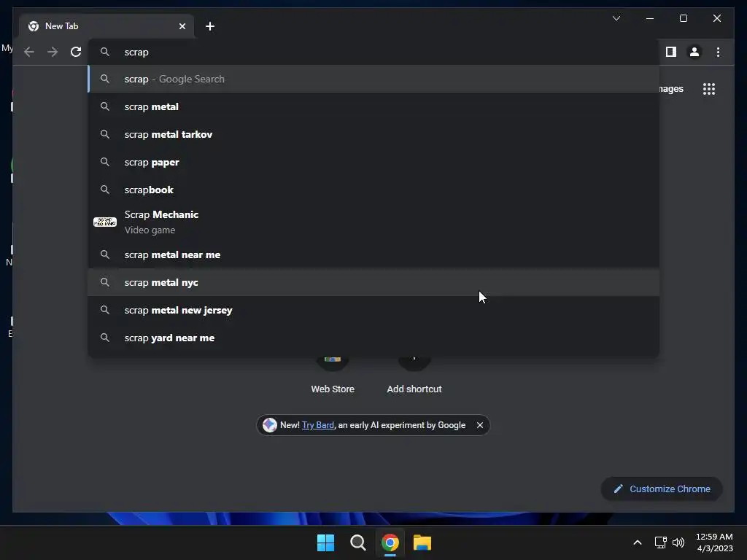Click the omnibox containing 'scrap'
This screenshot has height=560, width=747.
click(374, 52)
